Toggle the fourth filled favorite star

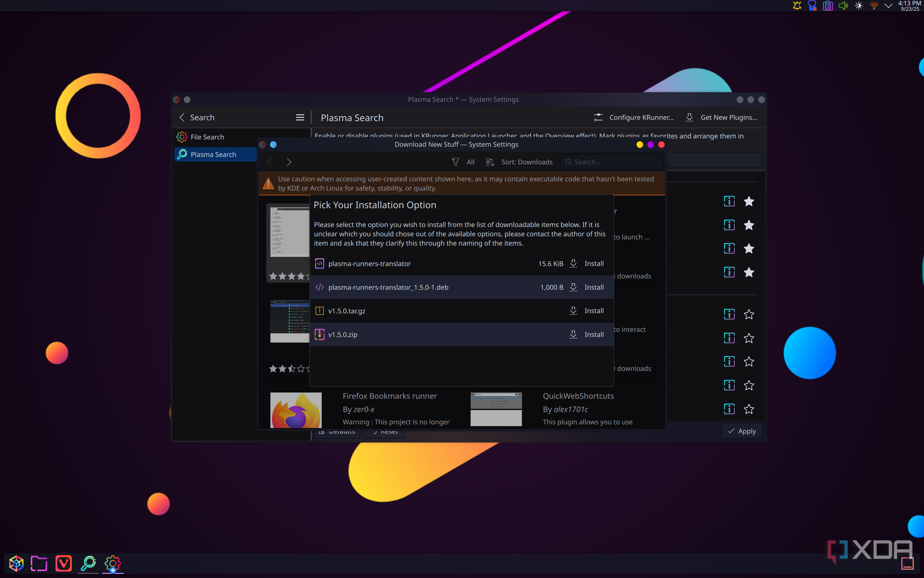[749, 272]
